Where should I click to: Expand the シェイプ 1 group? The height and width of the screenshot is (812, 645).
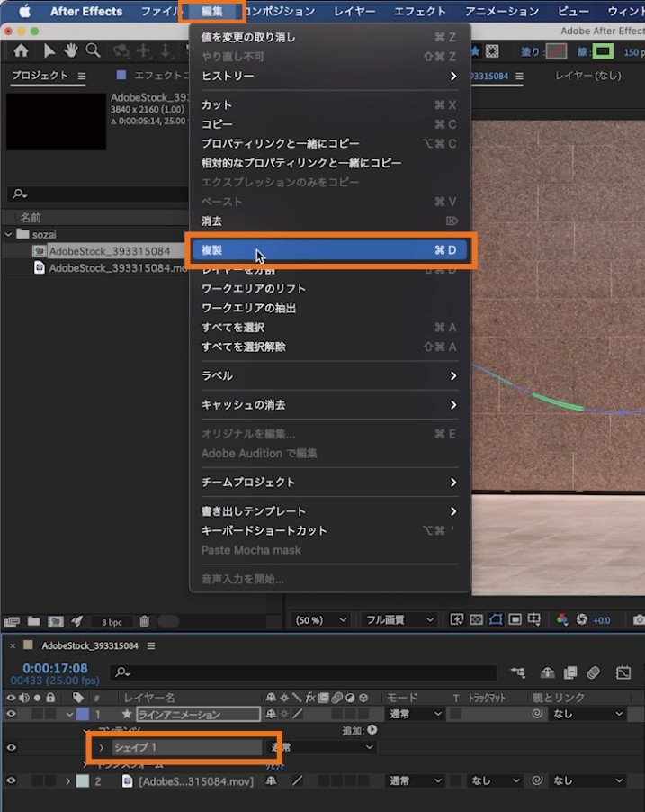(102, 747)
